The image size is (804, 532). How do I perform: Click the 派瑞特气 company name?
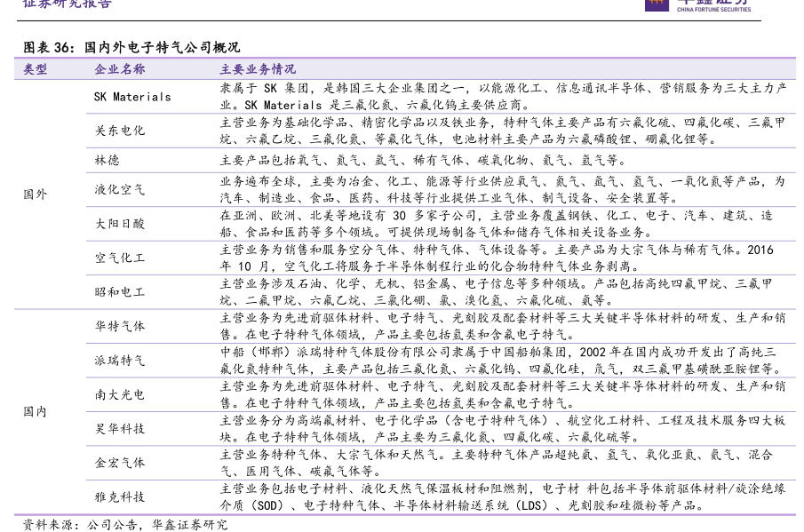click(x=120, y=361)
